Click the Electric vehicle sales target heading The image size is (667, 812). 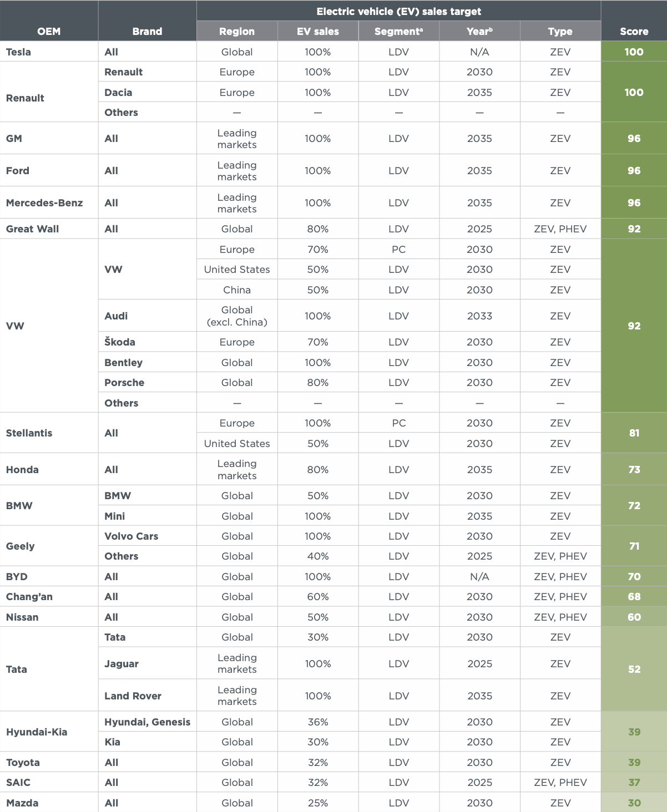coord(398,11)
